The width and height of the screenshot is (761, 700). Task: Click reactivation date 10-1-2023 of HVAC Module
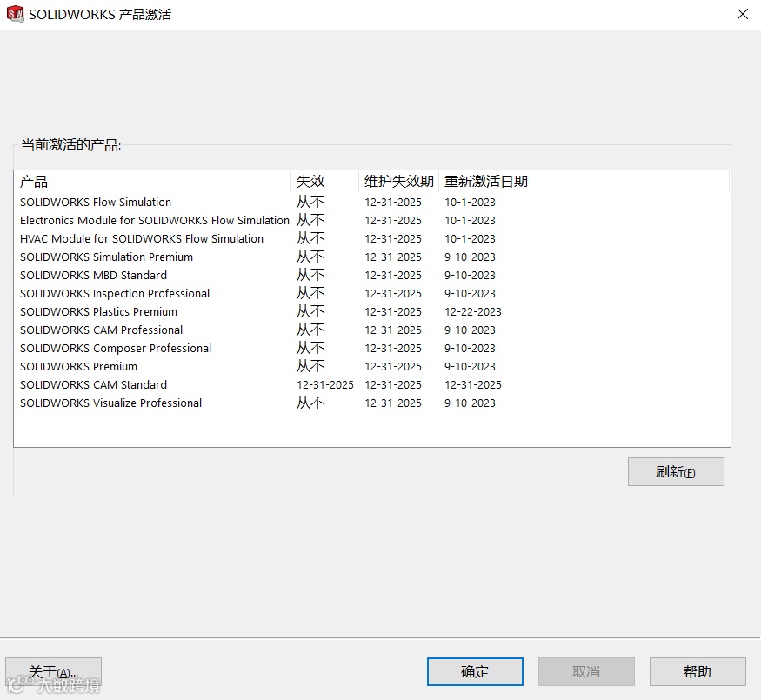tap(470, 238)
